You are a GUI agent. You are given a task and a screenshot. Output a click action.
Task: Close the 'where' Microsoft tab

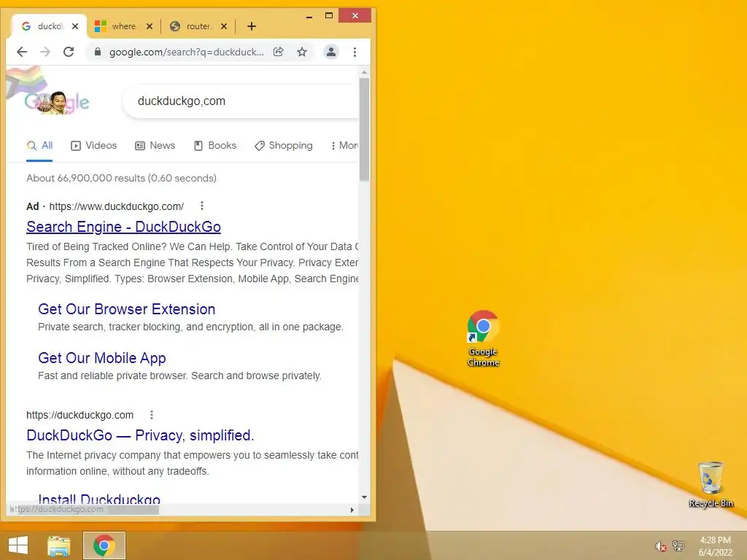[149, 26]
